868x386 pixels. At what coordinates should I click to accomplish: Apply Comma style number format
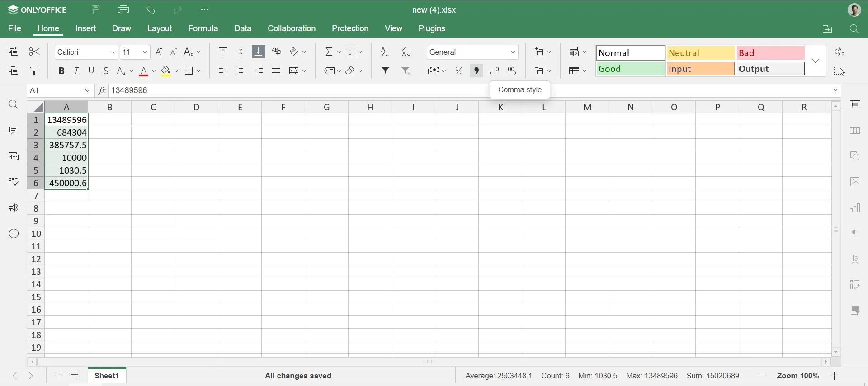[476, 71]
